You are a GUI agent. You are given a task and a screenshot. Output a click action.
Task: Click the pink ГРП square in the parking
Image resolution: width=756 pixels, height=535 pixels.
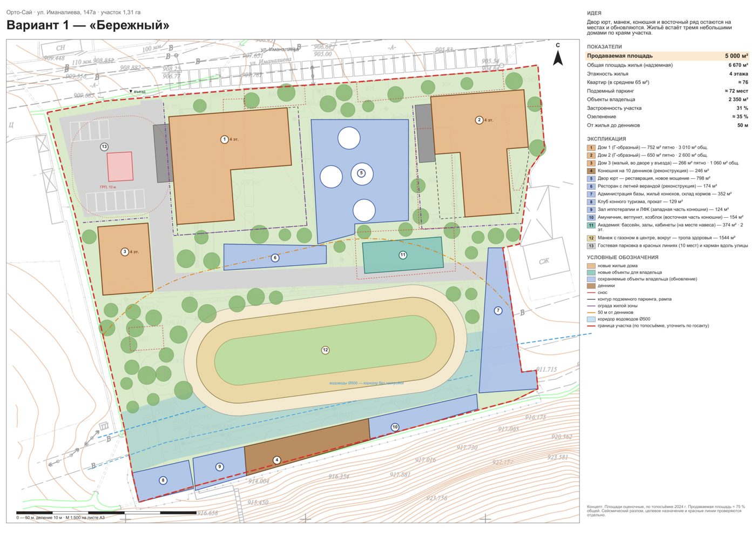tap(120, 166)
